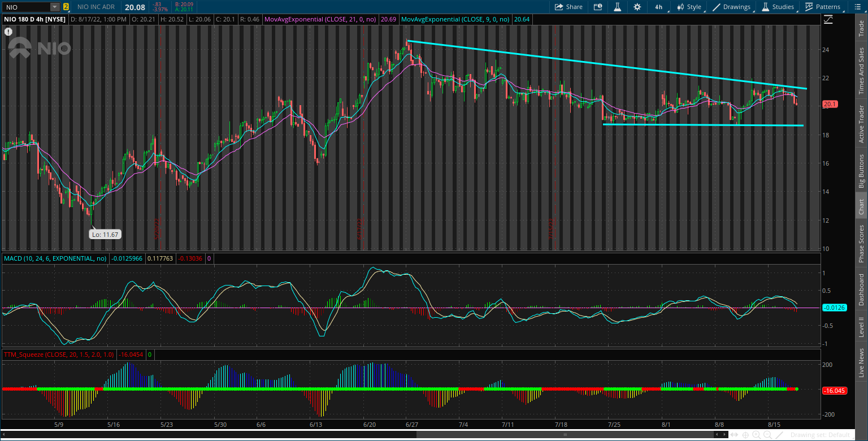The height and width of the screenshot is (441, 868).
Task: Open chart settings gear icon
Action: click(637, 7)
